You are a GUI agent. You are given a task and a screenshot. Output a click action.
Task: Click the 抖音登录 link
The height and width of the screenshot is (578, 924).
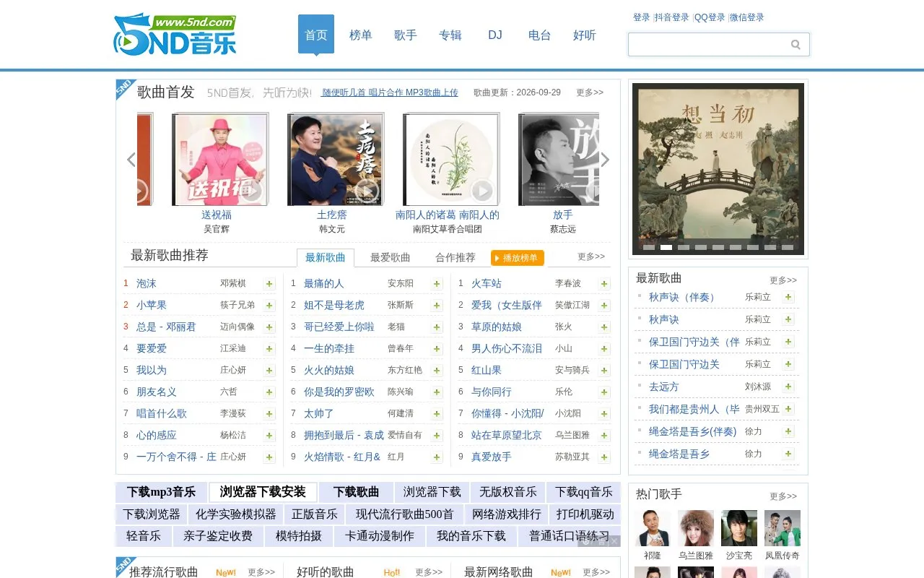672,17
